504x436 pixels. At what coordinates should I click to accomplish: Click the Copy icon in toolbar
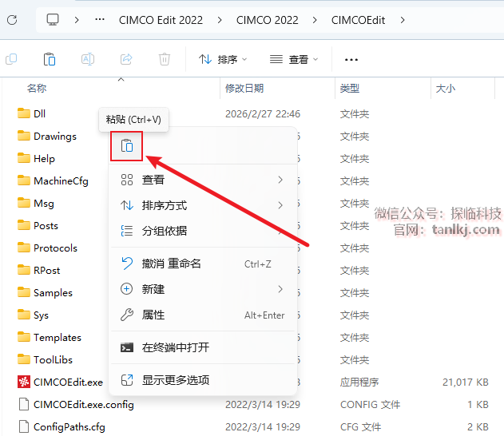click(11, 59)
